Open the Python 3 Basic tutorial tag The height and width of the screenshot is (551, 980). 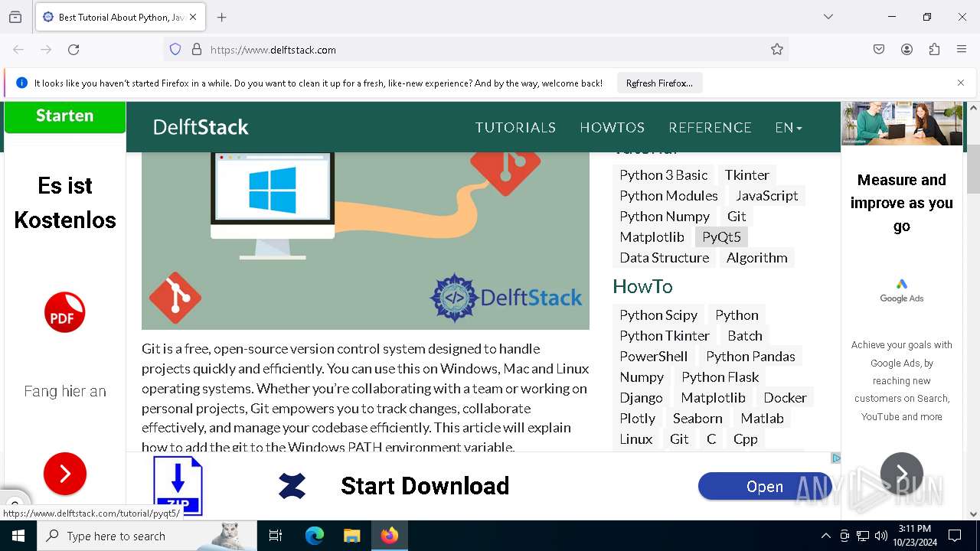pos(664,175)
